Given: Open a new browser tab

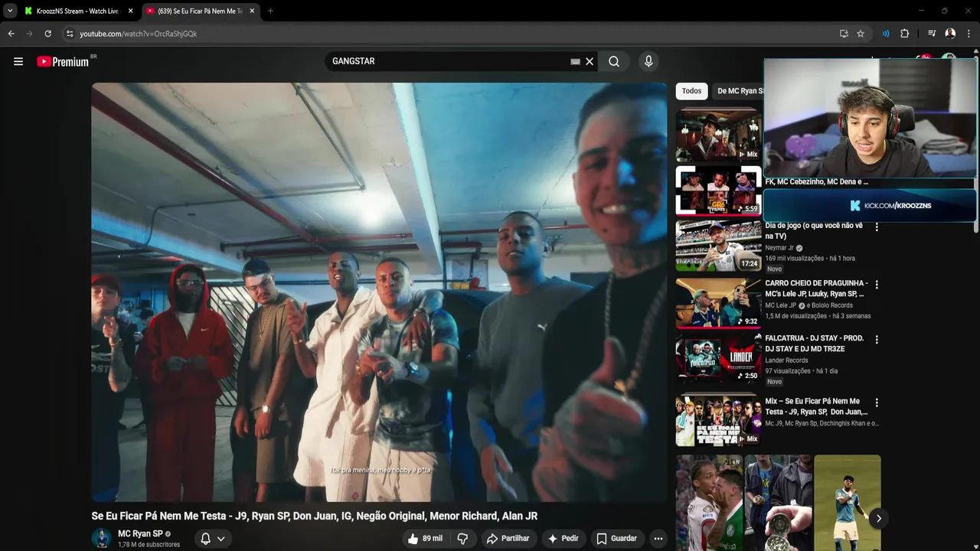Looking at the screenshot, I should click(270, 11).
